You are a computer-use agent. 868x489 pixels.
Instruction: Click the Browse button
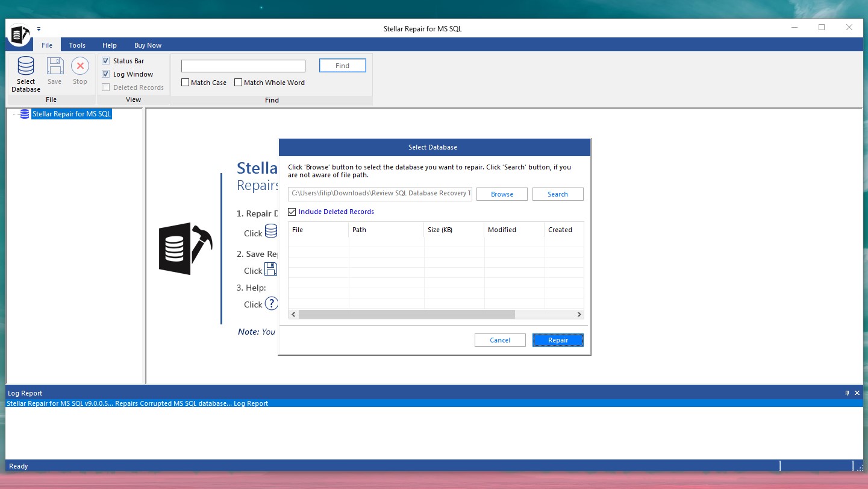(502, 194)
